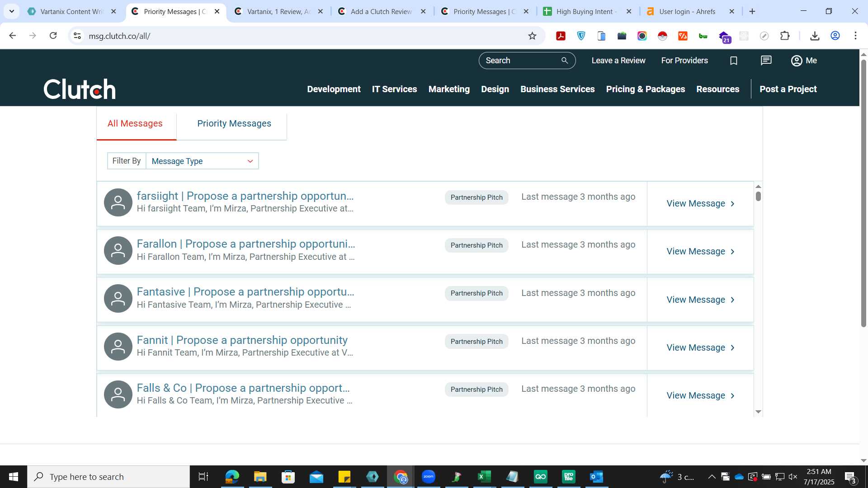This screenshot has width=868, height=488.
Task: Open the IT Services menu
Action: pyautogui.click(x=394, y=89)
